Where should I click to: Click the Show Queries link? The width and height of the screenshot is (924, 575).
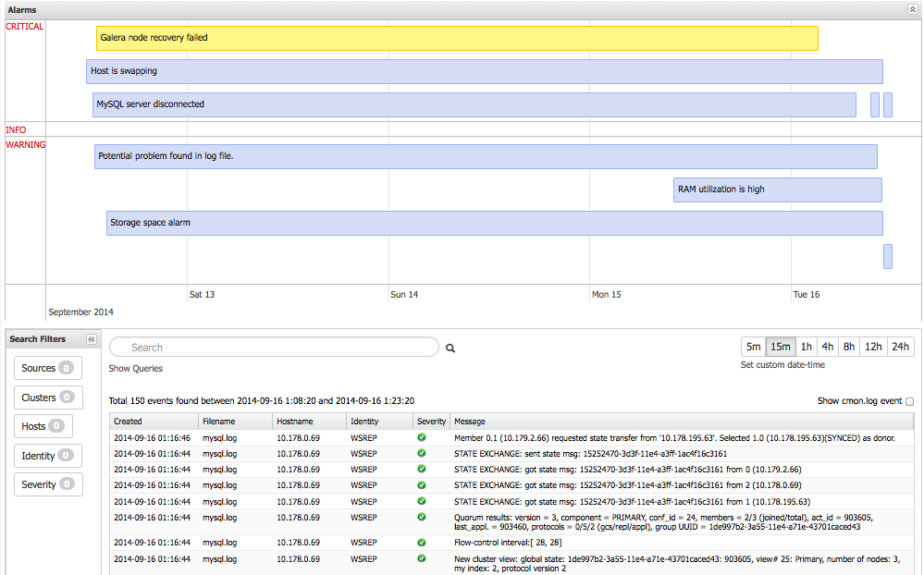pos(135,369)
